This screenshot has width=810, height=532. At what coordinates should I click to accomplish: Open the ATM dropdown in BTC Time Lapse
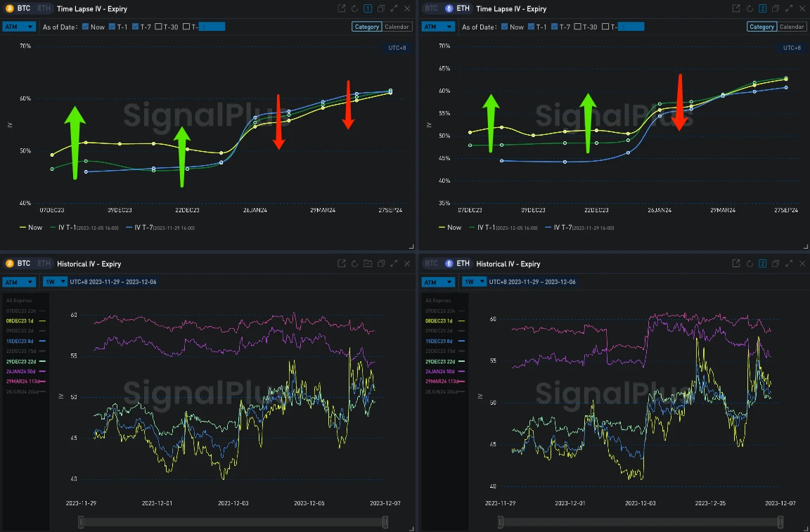tap(19, 27)
